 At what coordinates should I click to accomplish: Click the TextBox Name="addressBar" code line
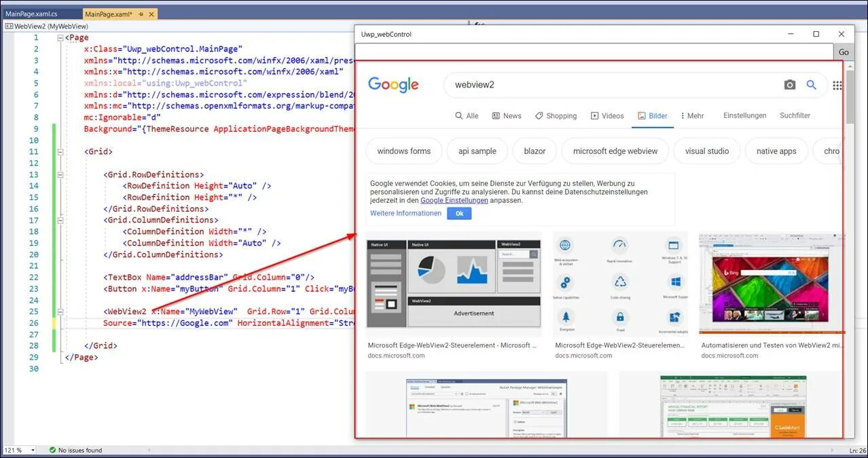(209, 277)
